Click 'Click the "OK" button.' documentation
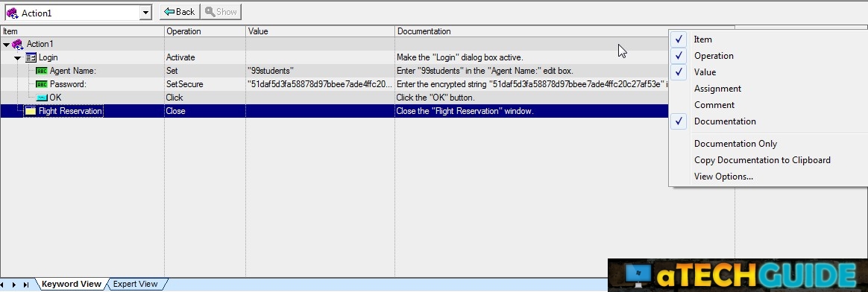This screenshot has width=868, height=292. (x=435, y=98)
